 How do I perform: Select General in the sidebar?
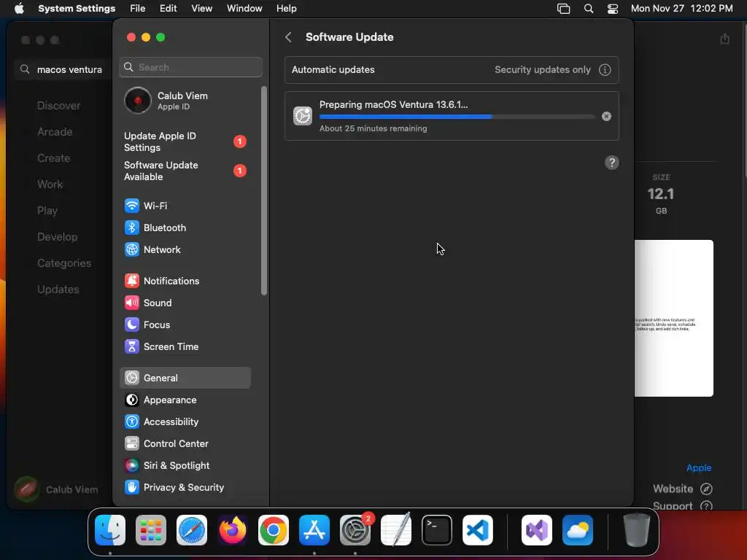(x=185, y=378)
